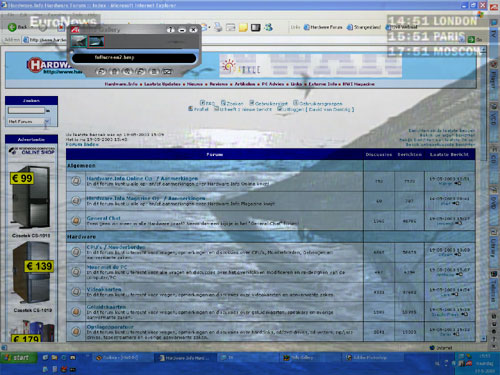Screen dimensions: 500x375
Task: Open second favorite in Links bar
Action: [364, 27]
